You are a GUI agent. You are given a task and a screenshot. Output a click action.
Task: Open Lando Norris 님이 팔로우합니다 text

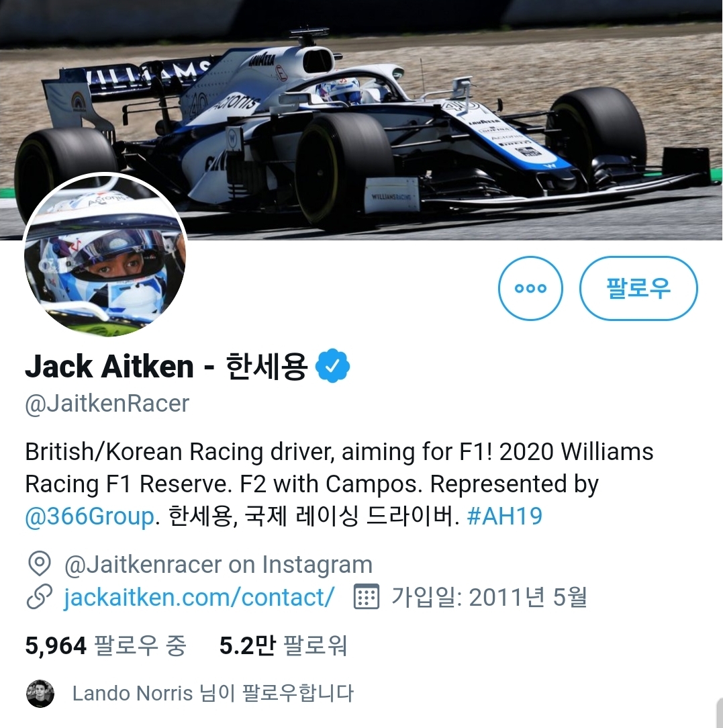click(x=213, y=693)
